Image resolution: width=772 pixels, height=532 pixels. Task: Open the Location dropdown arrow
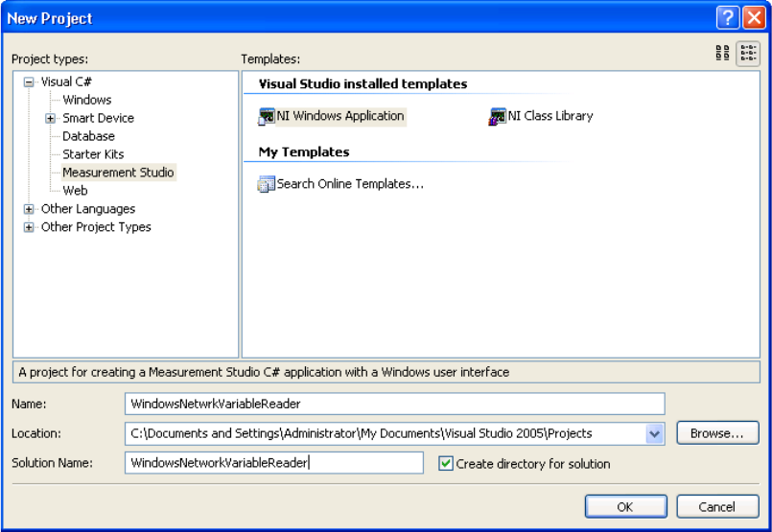point(654,434)
